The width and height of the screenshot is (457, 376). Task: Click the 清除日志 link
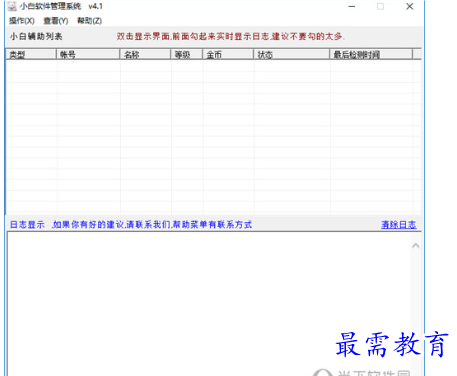coord(398,225)
